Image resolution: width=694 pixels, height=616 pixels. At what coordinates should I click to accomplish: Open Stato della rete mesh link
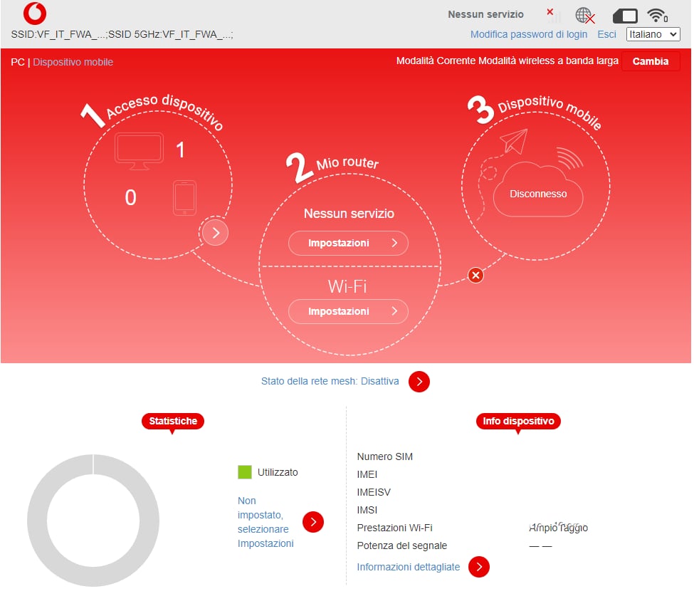[330, 381]
